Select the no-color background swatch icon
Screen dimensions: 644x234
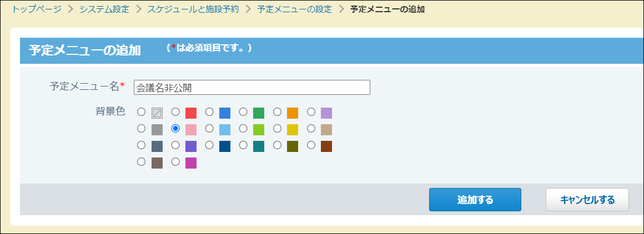157,113
